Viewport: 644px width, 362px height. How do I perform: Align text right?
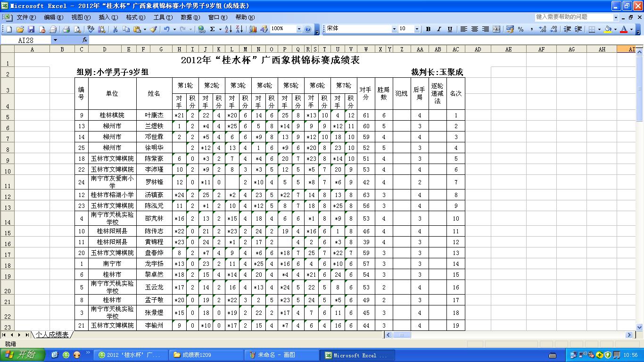[x=486, y=29]
